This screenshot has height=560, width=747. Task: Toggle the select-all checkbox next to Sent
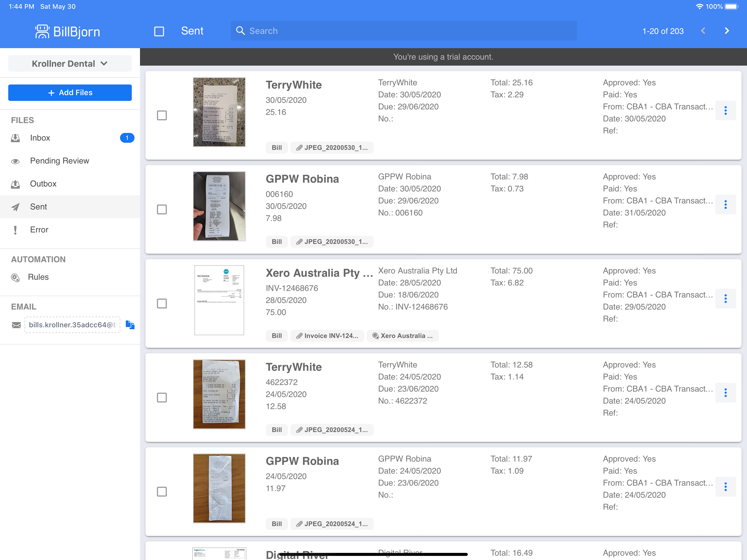[x=159, y=31]
